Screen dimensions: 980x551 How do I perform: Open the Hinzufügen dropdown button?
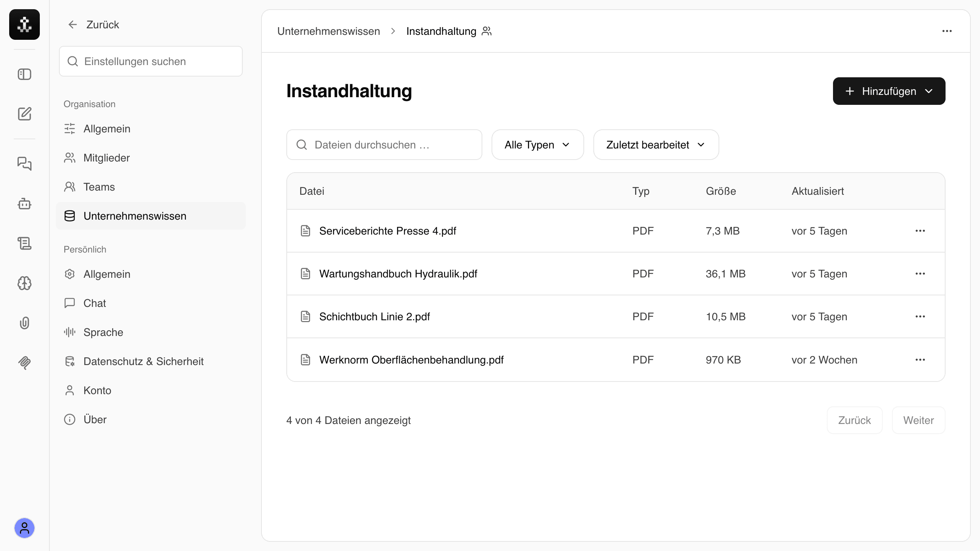tap(889, 91)
